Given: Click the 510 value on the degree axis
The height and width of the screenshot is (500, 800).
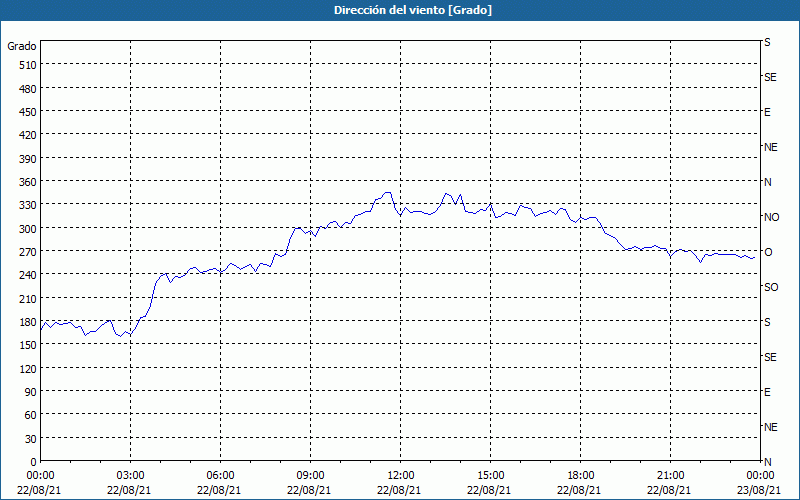Looking at the screenshot, I should [28, 65].
